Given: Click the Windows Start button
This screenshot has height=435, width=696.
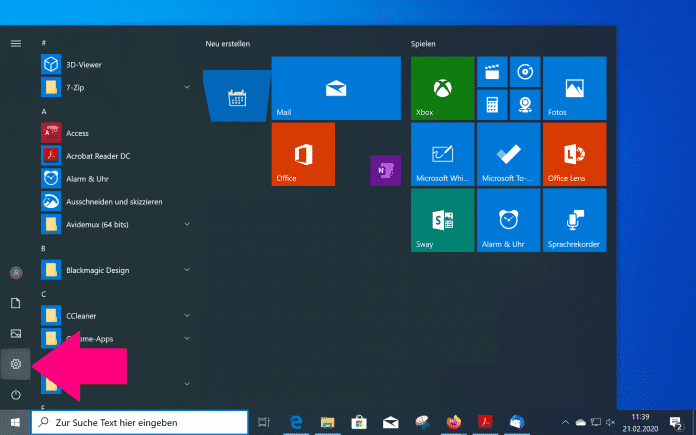Looking at the screenshot, I should point(15,423).
